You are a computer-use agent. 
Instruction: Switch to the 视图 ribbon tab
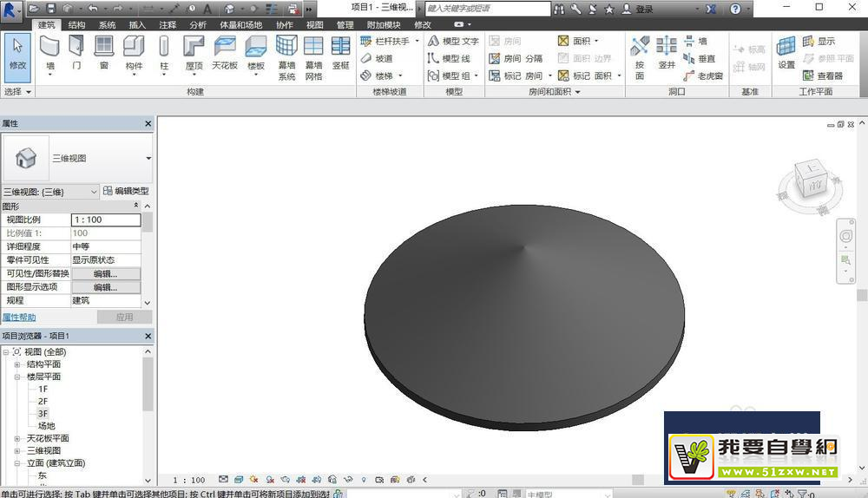(315, 25)
